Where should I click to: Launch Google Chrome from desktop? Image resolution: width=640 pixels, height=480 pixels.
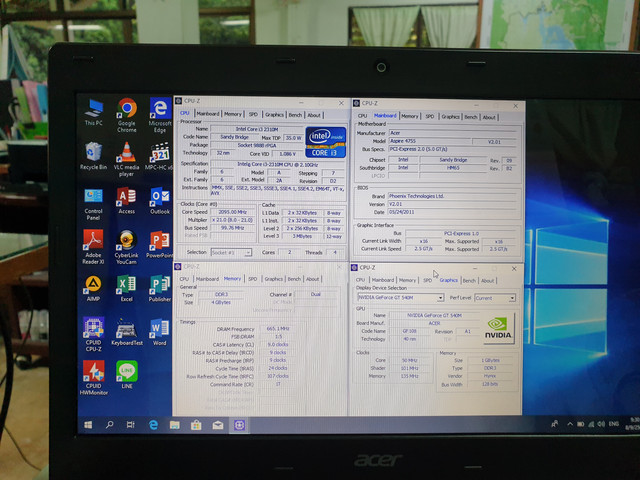[127, 115]
